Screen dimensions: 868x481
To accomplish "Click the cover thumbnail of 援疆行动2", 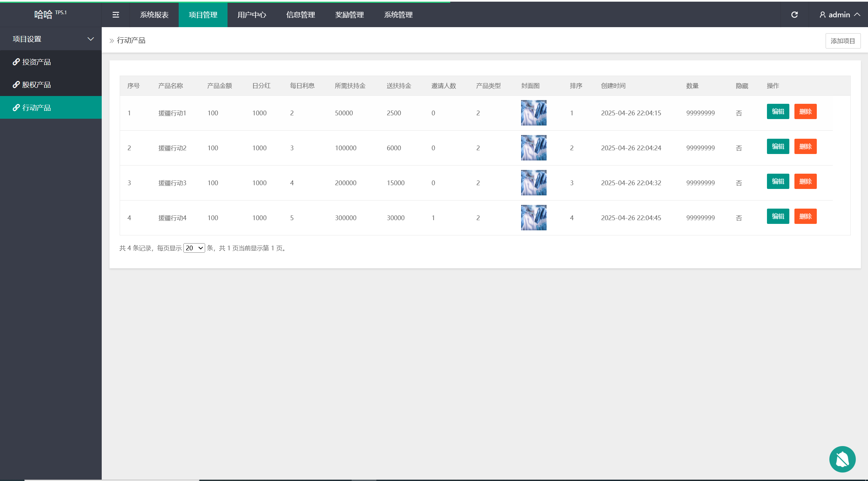I will pos(533,148).
